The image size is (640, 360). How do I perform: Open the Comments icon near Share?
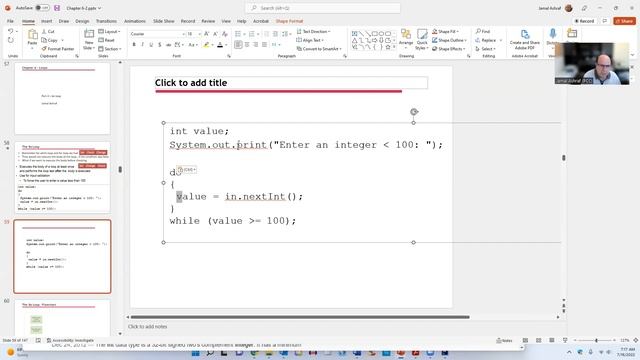(x=604, y=21)
